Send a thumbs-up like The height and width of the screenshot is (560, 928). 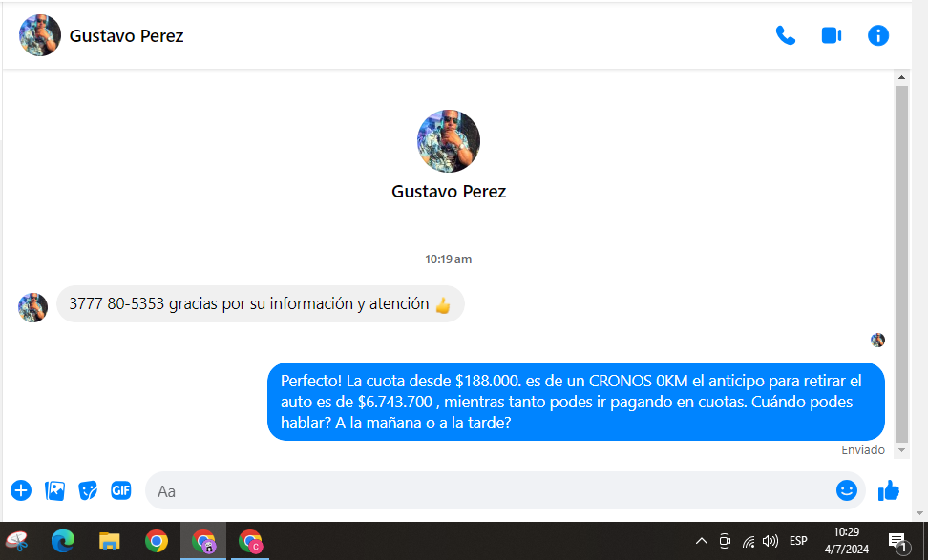[x=888, y=490]
